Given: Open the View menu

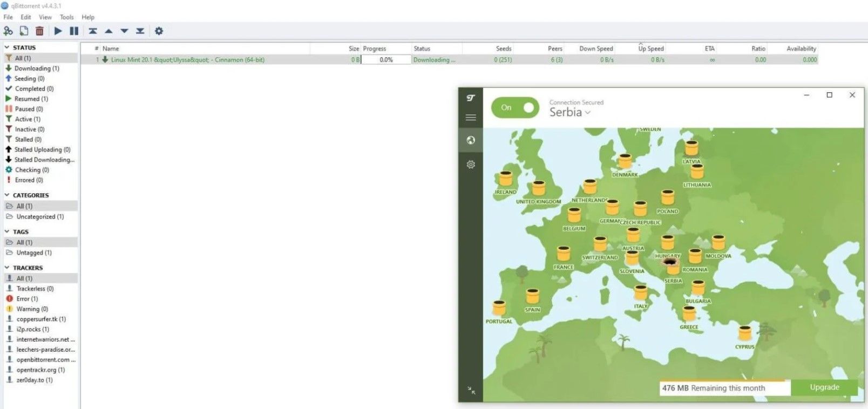Looking at the screenshot, I should point(45,17).
